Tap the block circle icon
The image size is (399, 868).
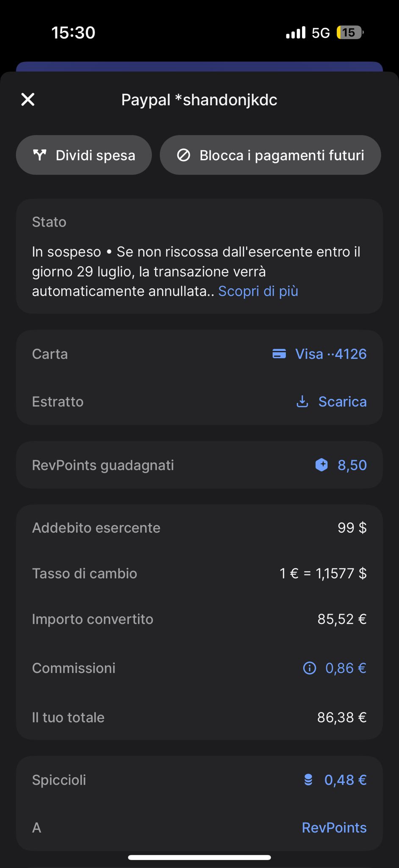183,155
